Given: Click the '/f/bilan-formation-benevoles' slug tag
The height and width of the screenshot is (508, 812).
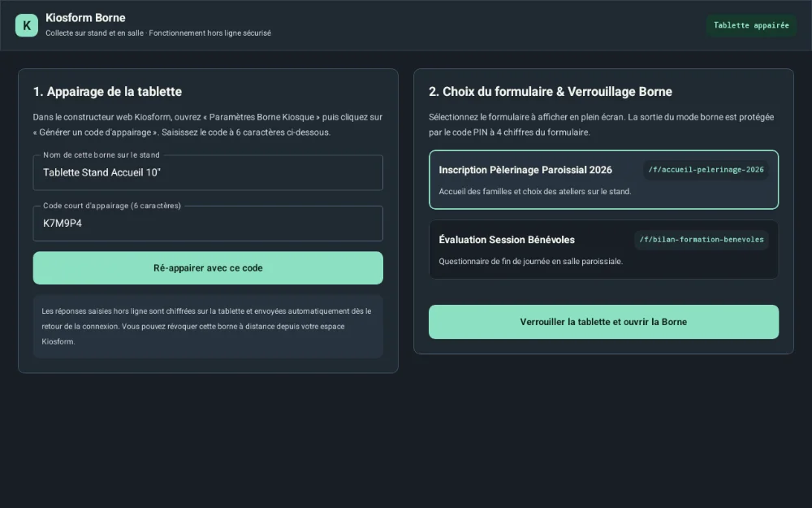Looking at the screenshot, I should point(702,240).
